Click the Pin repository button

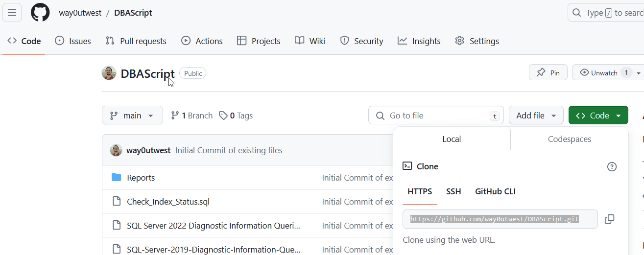click(548, 72)
